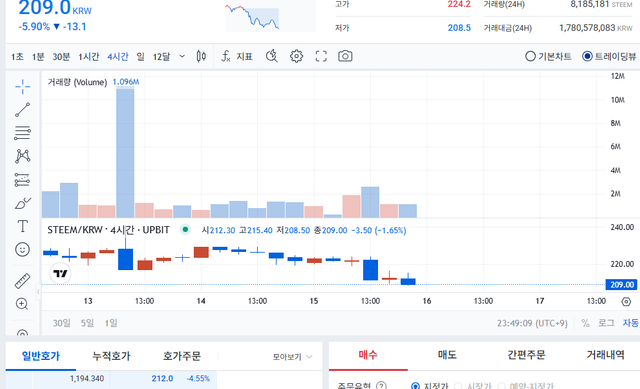This screenshot has width=640, height=389.
Task: Click the 208.5 low price value
Action: click(459, 28)
